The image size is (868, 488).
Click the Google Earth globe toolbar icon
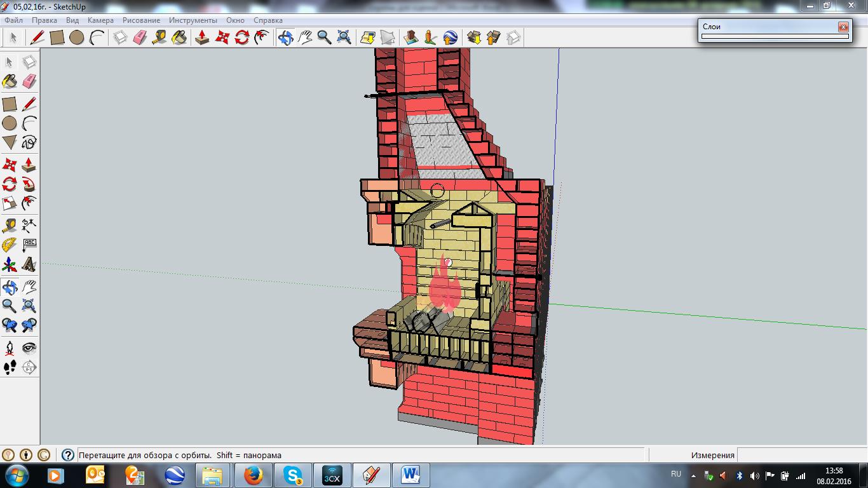[x=450, y=37]
